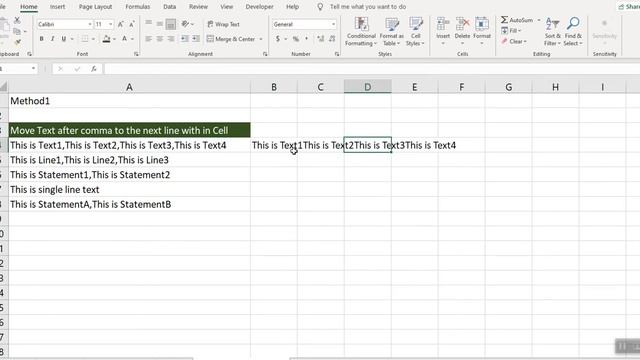Decrease decimal places
The width and height of the screenshot is (640, 360).
tap(332, 39)
